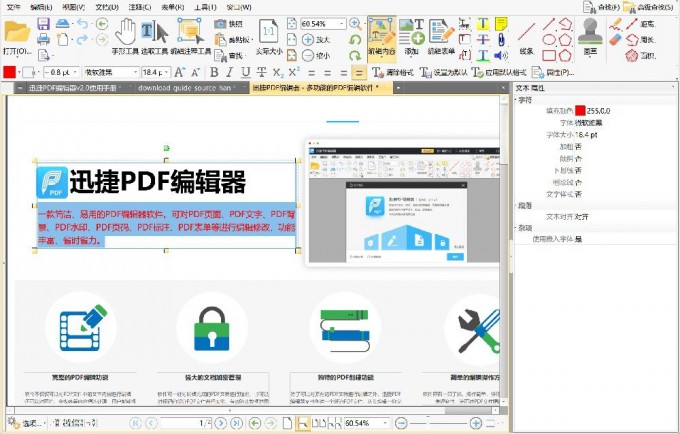Click the Set as Default button

(x=443, y=72)
